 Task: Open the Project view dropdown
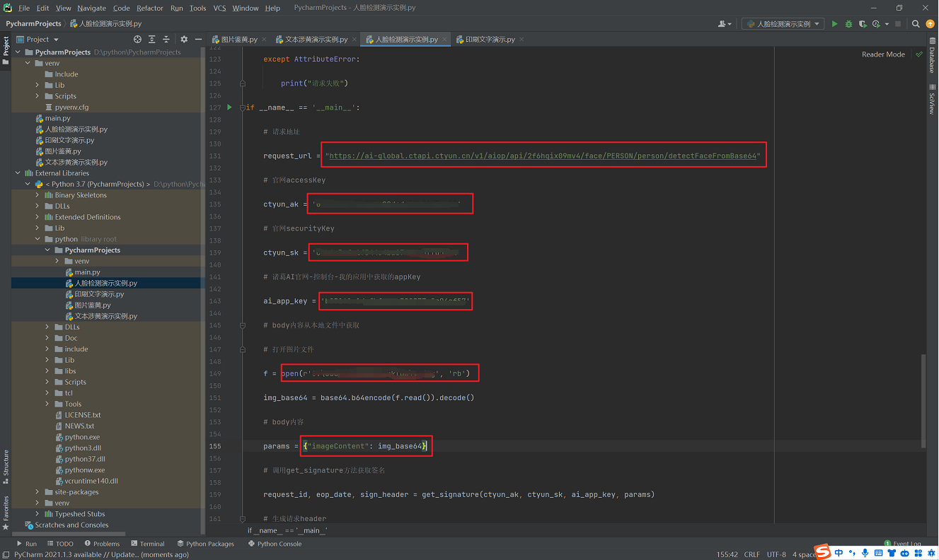(38, 40)
